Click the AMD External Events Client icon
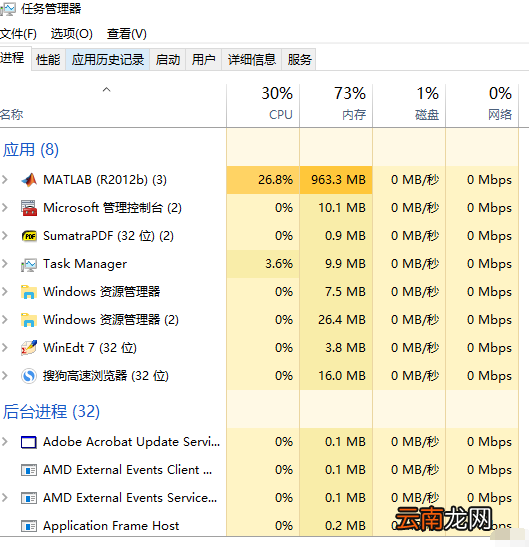Screen dimensions: 529x547 point(29,470)
